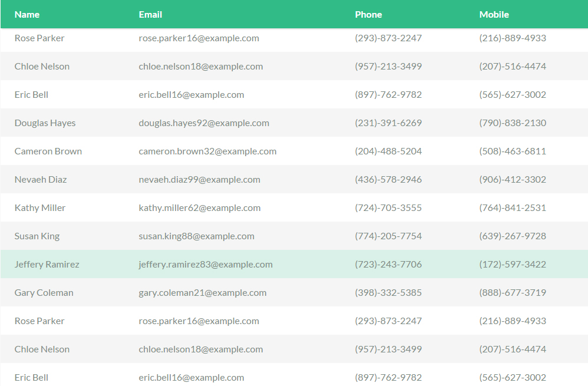This screenshot has height=386, width=588.
Task: Select the Gary Coleman name cell
Action: [44, 293]
